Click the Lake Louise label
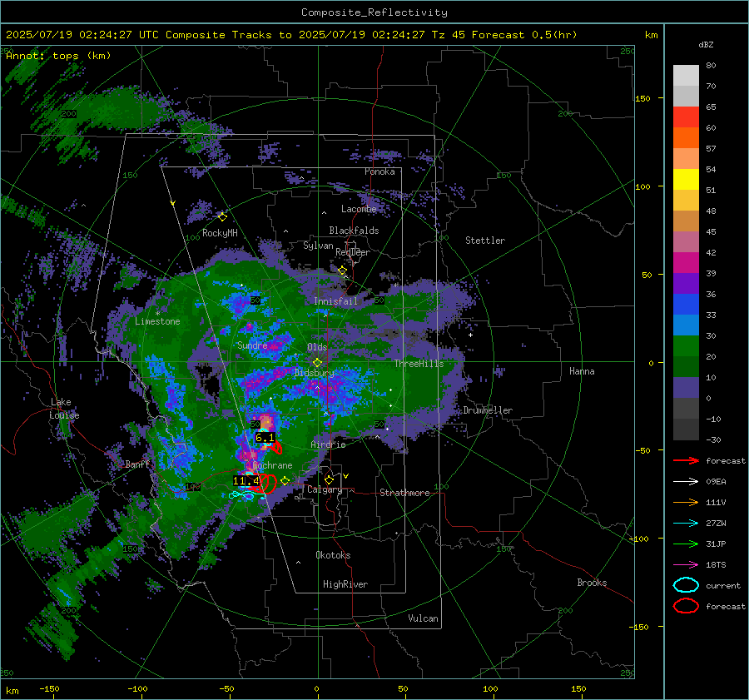The image size is (749, 700). [64, 409]
